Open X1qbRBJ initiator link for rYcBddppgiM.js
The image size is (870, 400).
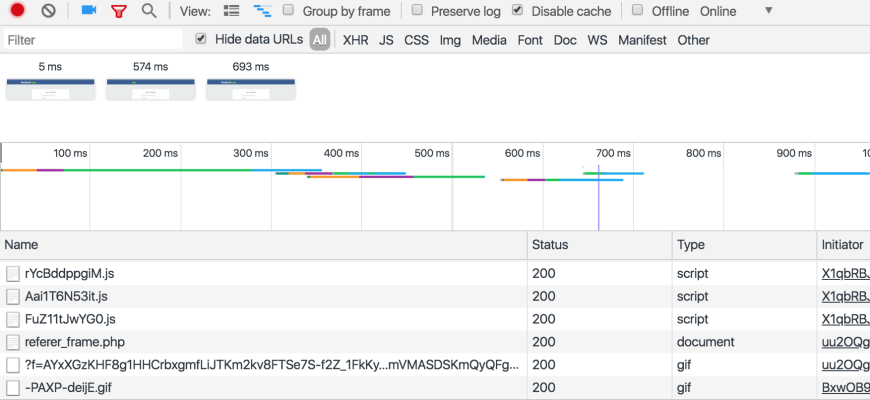pos(845,273)
